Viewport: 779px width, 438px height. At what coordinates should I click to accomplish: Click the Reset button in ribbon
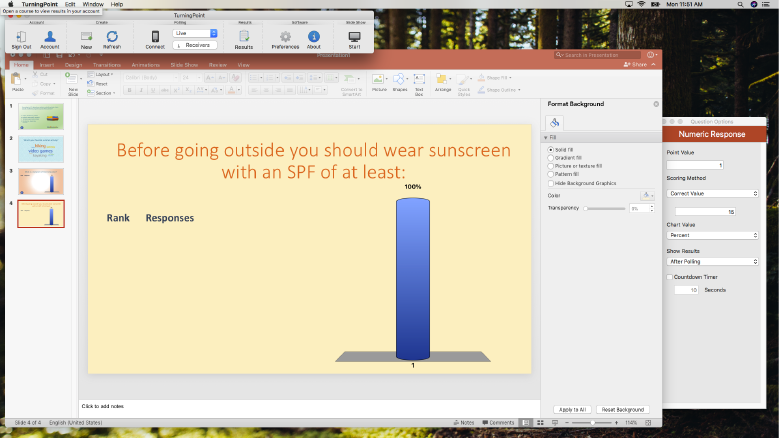pyautogui.click(x=98, y=84)
